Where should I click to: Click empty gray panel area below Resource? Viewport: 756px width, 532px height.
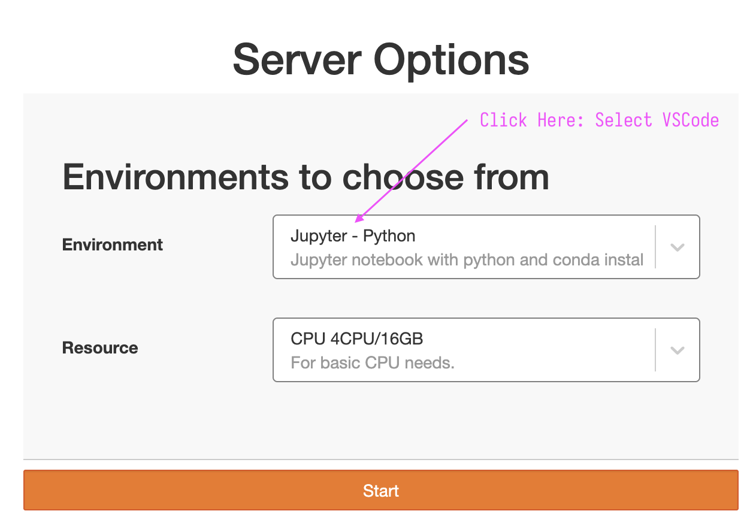click(380, 419)
